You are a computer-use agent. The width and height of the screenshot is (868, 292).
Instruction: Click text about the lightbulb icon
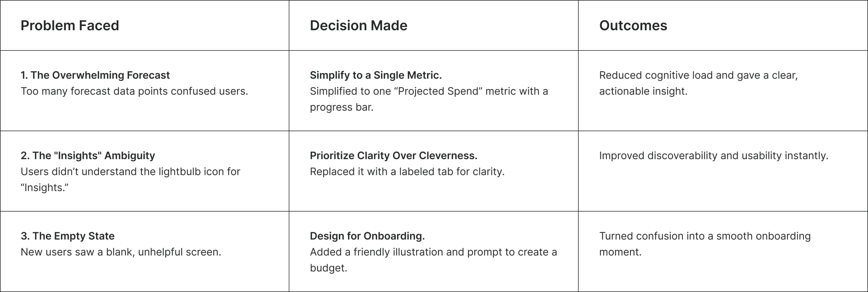(130, 171)
